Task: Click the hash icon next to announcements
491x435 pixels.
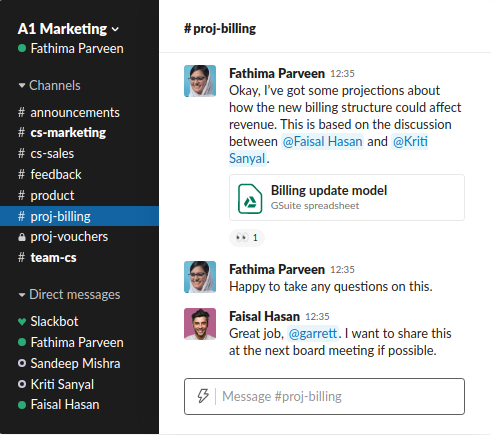Action: pos(21,112)
